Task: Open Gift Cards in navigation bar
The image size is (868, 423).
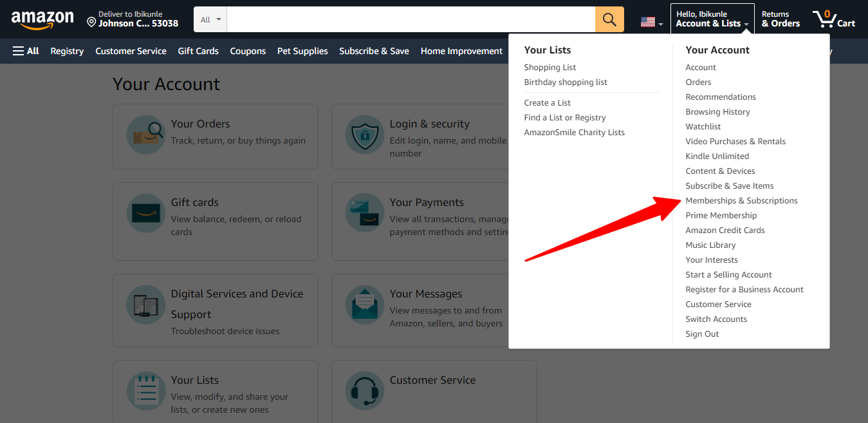Action: 198,51
